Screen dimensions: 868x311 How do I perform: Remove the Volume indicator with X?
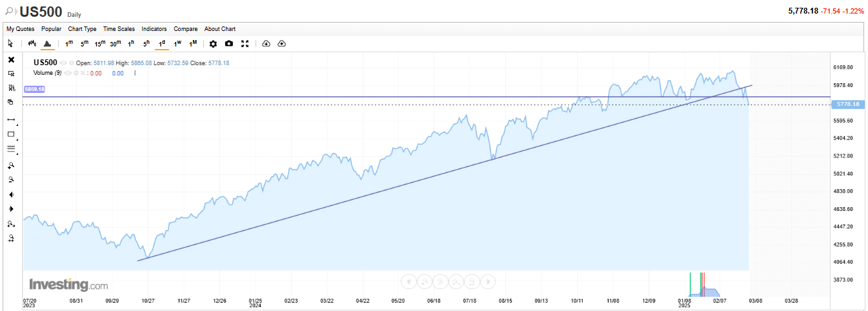84,73
